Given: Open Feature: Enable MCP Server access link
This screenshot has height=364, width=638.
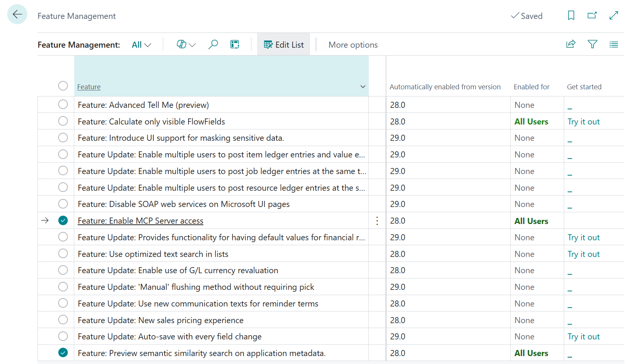Looking at the screenshot, I should pos(140,221).
